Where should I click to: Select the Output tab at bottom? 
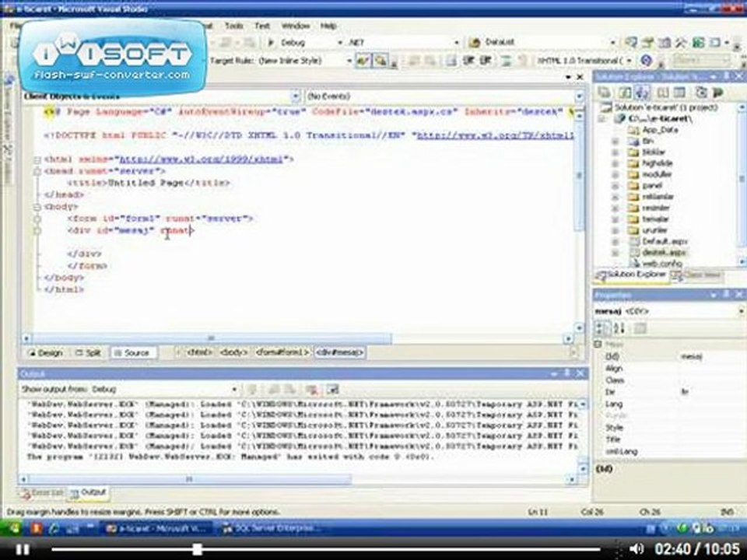click(x=88, y=493)
